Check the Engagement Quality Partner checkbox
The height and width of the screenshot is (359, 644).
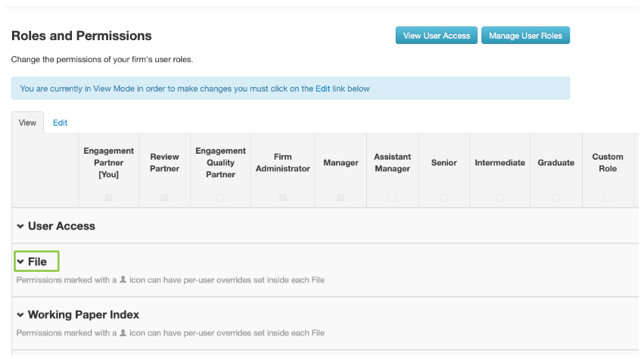pos(220,198)
